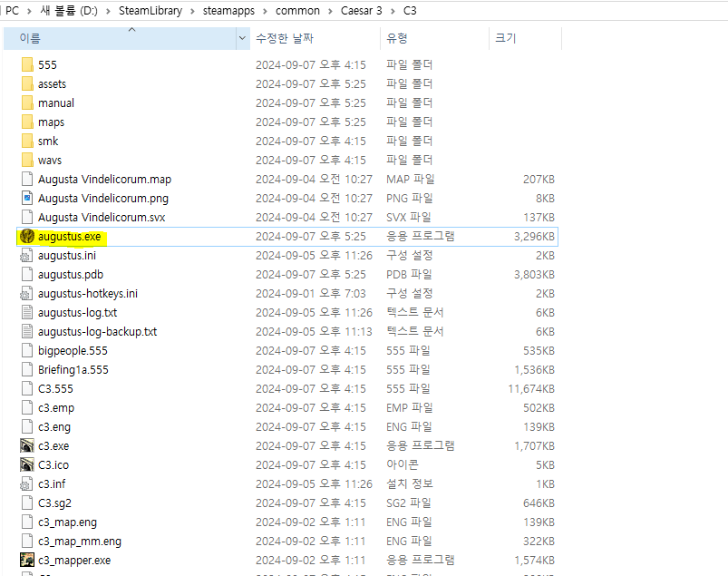Go to 새 볼륨 (D:) in the address path
728x576 pixels.
pos(69,11)
